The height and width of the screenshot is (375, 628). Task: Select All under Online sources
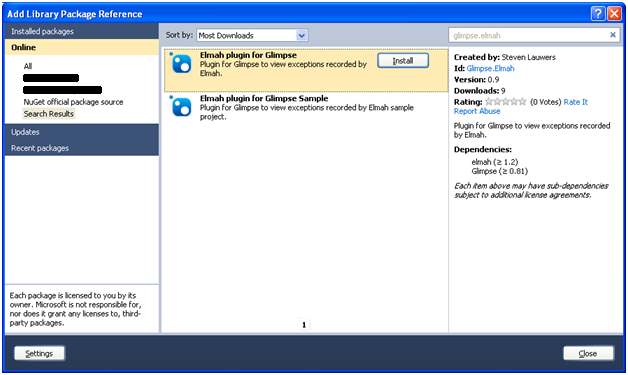[28, 66]
